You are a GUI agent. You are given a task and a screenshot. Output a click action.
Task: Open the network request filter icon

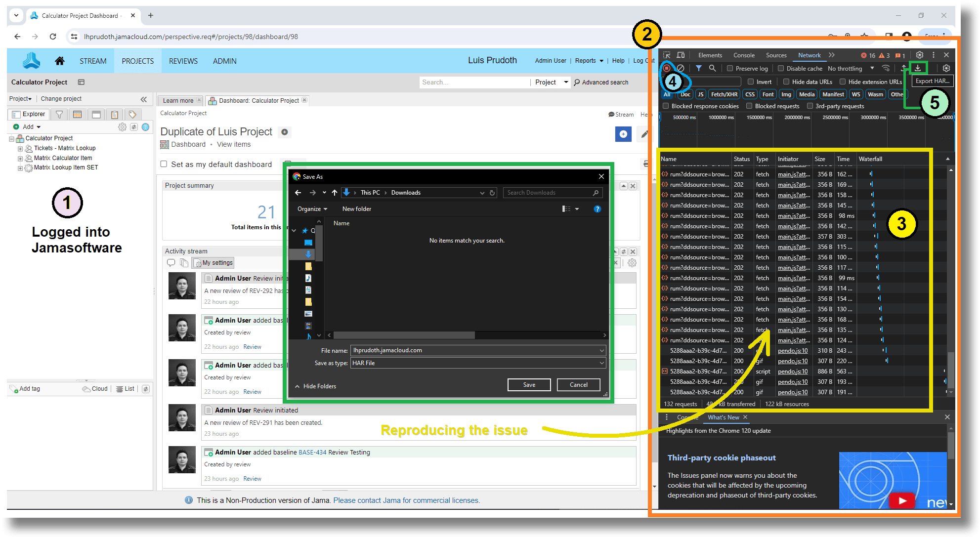tap(698, 68)
